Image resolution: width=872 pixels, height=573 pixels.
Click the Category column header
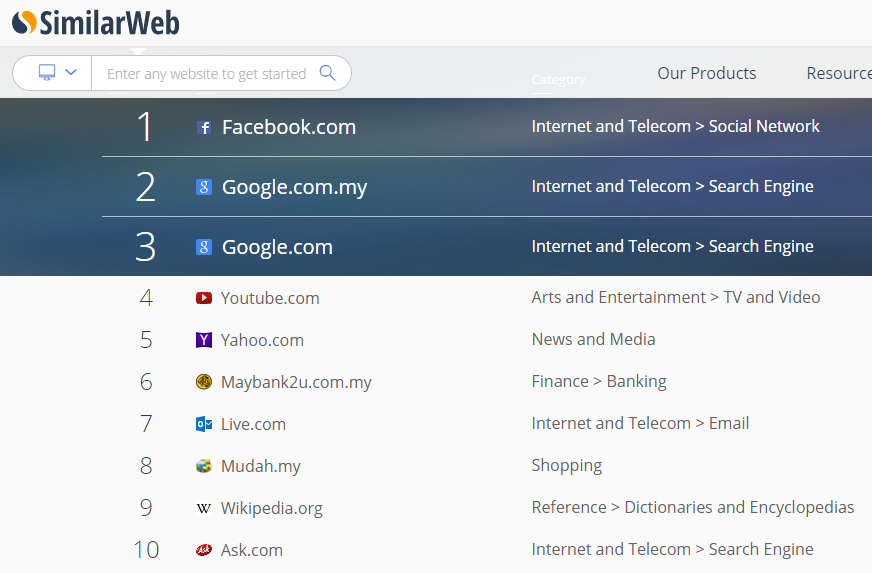click(558, 80)
